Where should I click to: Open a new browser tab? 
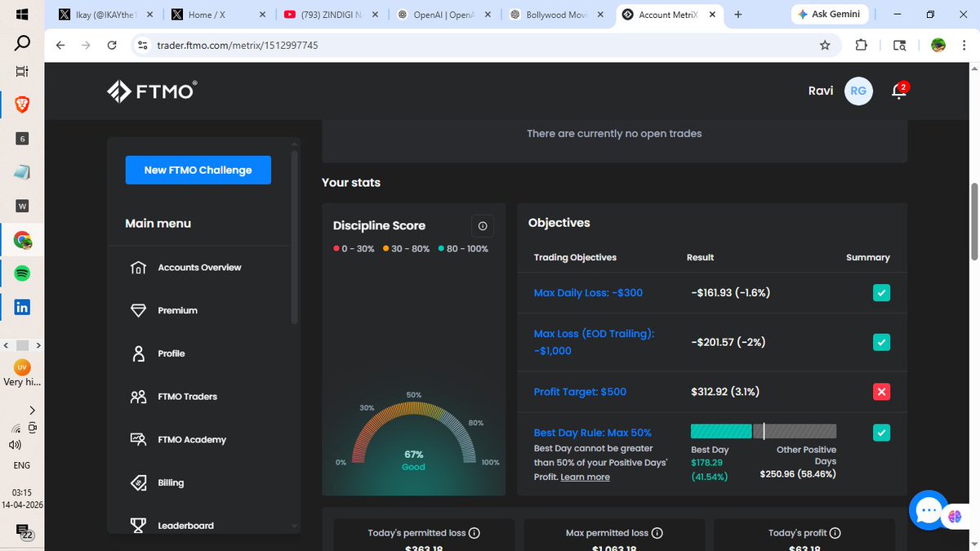click(738, 14)
